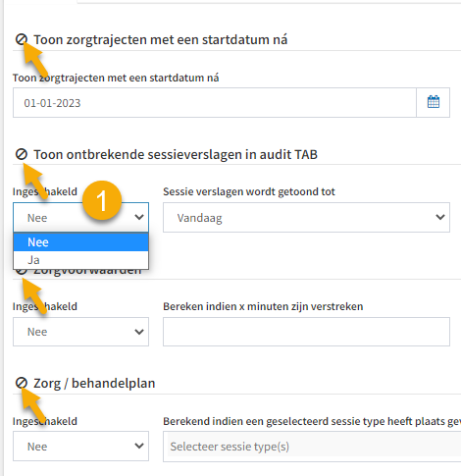
Task: Click the chevron on the Zorgvoorwaarden Nee dropdown
Action: tap(139, 332)
